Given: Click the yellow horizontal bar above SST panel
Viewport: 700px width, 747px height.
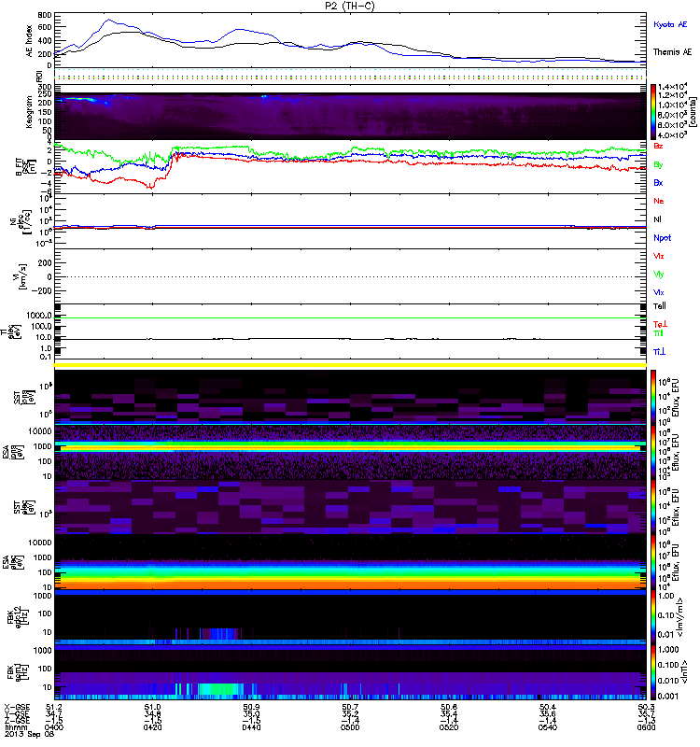Looking at the screenshot, I should tap(350, 365).
